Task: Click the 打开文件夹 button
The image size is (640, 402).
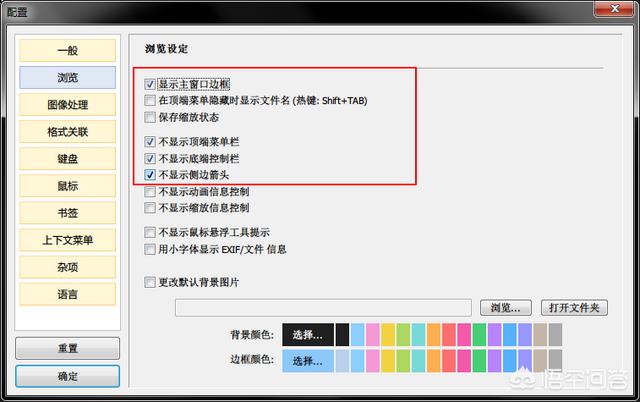Action: (574, 308)
